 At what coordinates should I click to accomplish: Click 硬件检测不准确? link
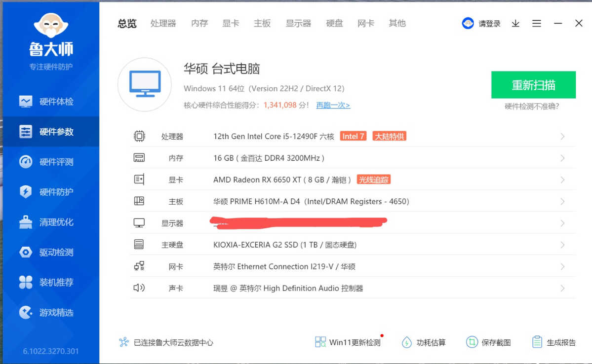point(532,107)
